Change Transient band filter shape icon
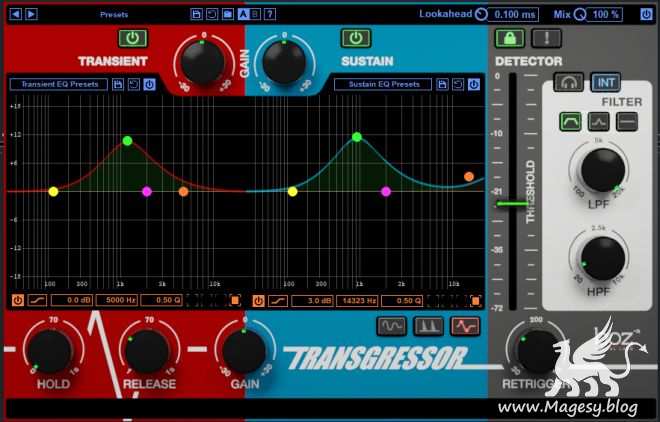 click(x=37, y=300)
